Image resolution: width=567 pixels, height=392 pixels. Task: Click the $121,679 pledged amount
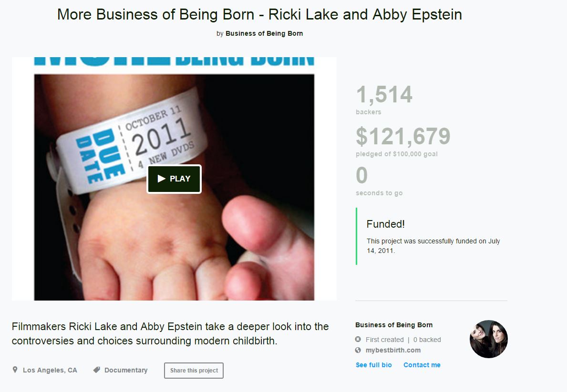pyautogui.click(x=403, y=137)
